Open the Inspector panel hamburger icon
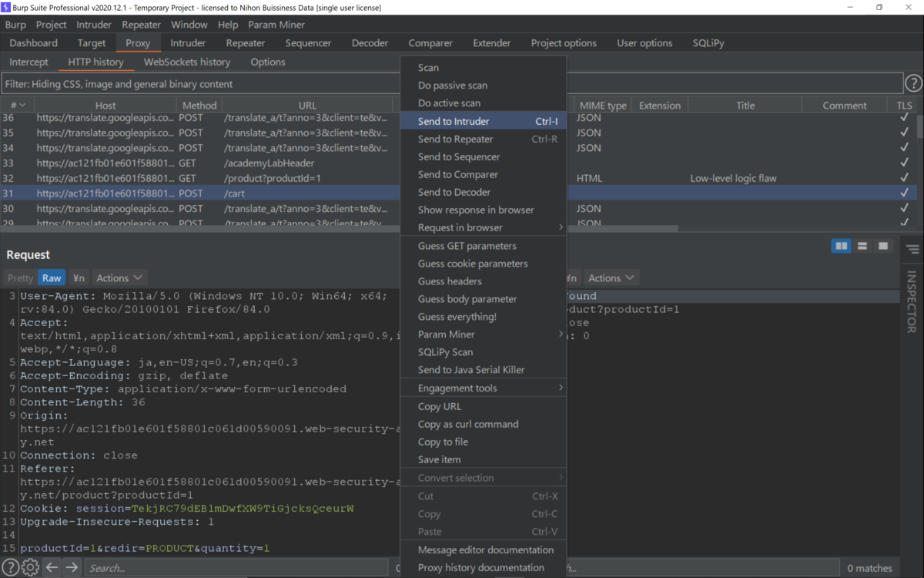Image resolution: width=924 pixels, height=578 pixels. (x=912, y=249)
